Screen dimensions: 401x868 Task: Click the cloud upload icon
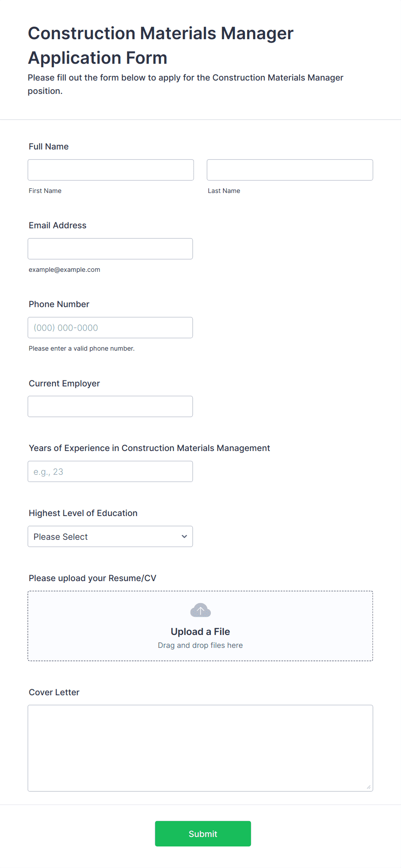(200, 610)
